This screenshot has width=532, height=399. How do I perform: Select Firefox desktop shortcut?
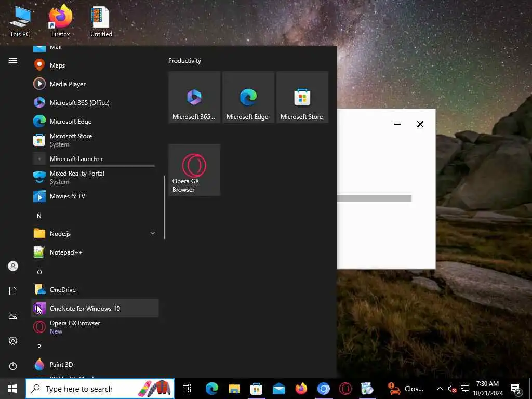click(x=60, y=21)
